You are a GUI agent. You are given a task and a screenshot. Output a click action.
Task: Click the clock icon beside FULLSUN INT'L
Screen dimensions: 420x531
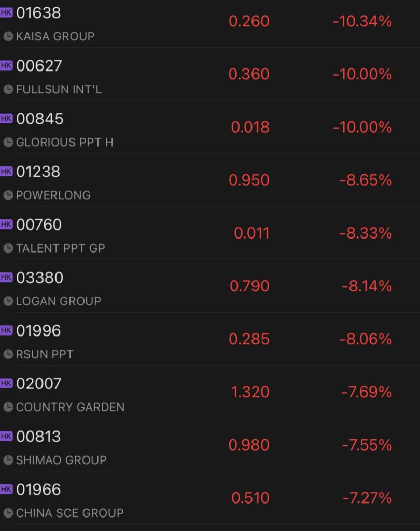pyautogui.click(x=8, y=89)
